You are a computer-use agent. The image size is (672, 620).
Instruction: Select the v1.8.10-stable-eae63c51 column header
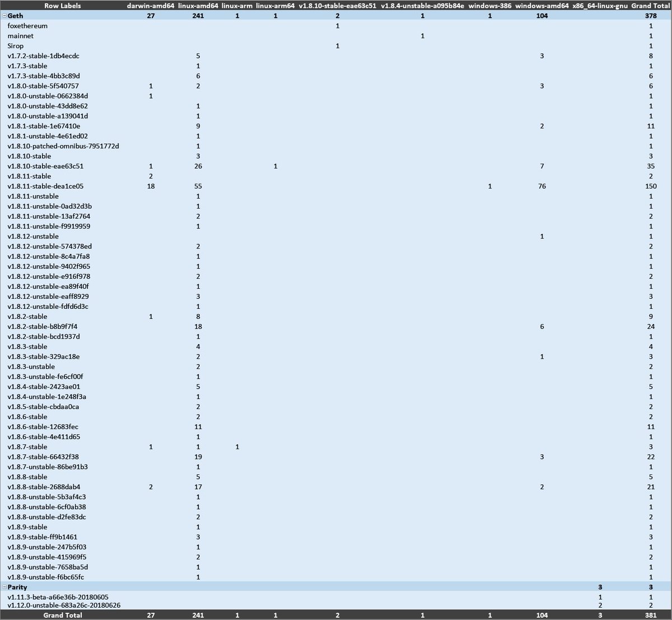(x=337, y=6)
